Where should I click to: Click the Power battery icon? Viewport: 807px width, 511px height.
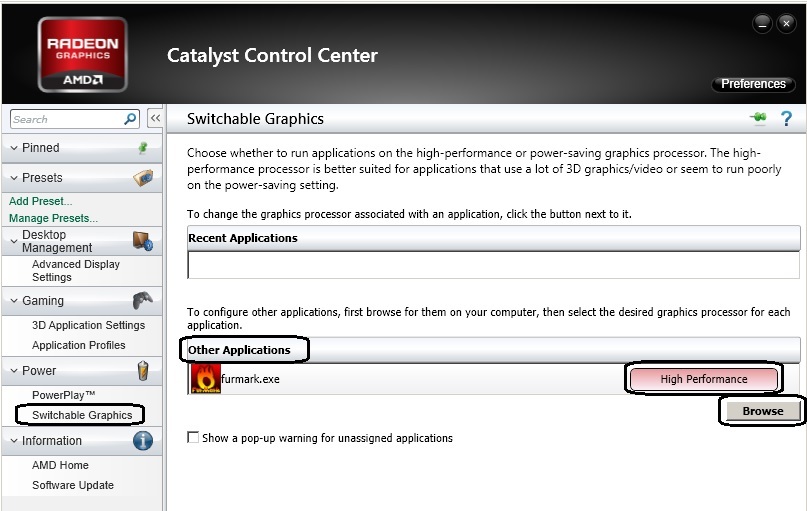(143, 371)
